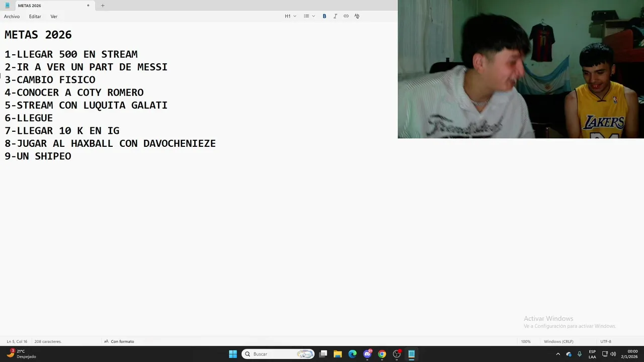Launch Microsoft Edge from the taskbar
This screenshot has width=644, height=362.
(x=352, y=354)
